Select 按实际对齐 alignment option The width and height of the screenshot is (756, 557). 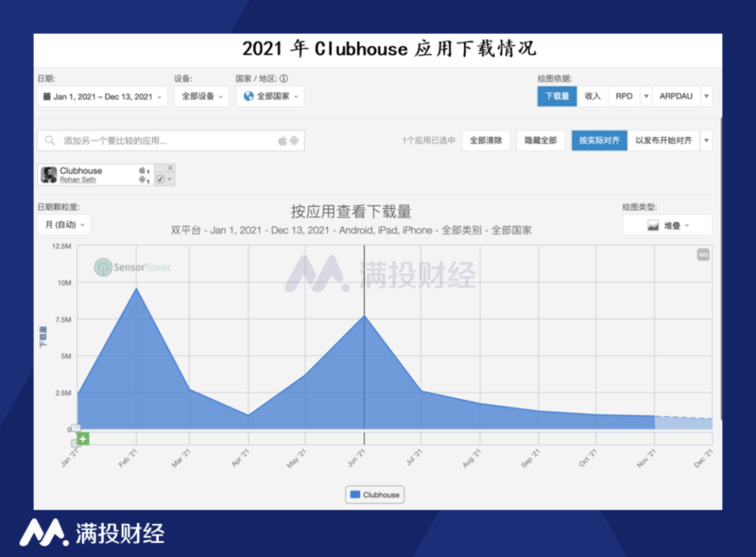(599, 141)
